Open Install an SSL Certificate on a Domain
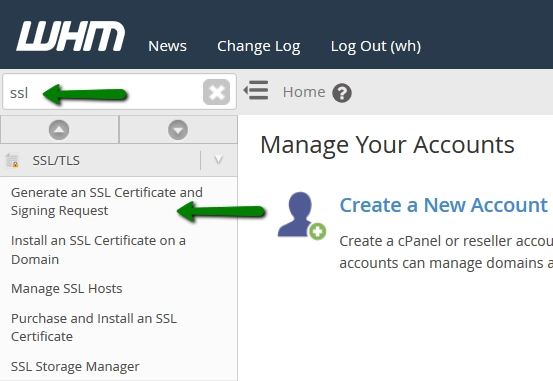The image size is (553, 381). pos(98,250)
